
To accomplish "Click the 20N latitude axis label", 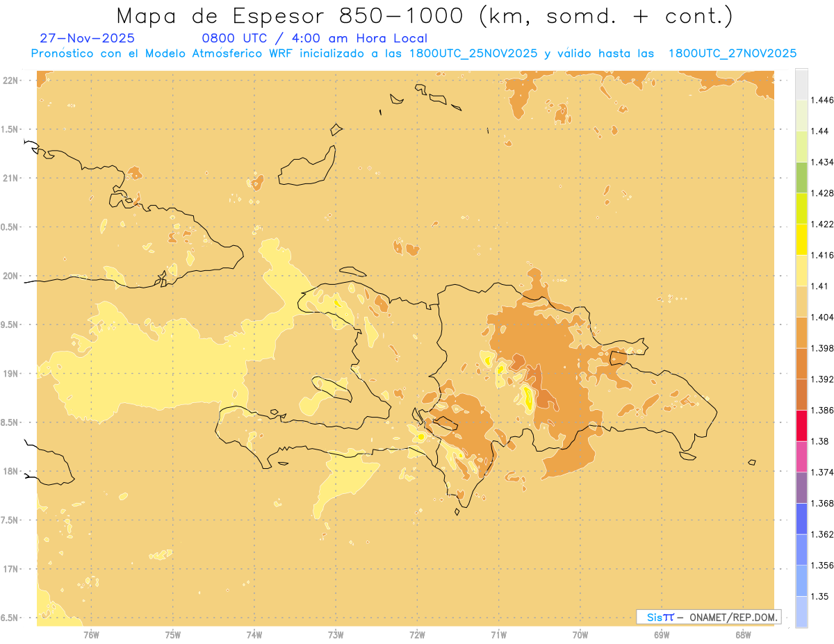I will coord(10,276).
